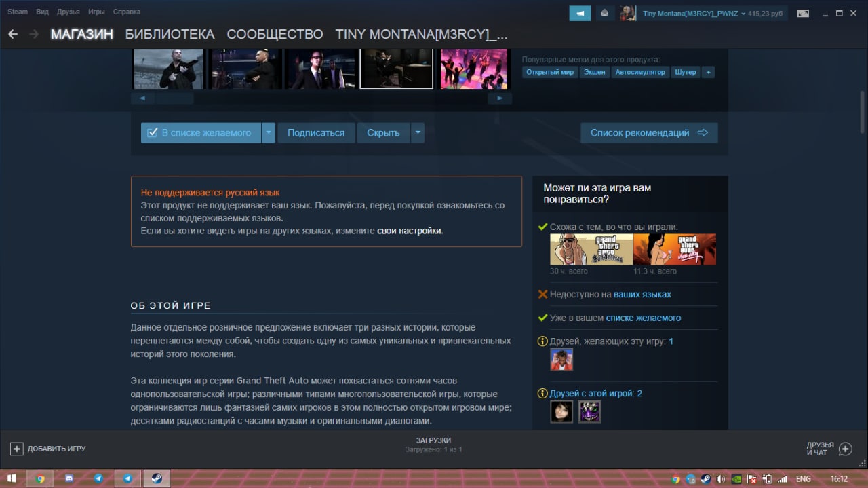Viewport: 868px width, 488px height.
Task: Go back with the left arrow icon
Action: point(13,34)
